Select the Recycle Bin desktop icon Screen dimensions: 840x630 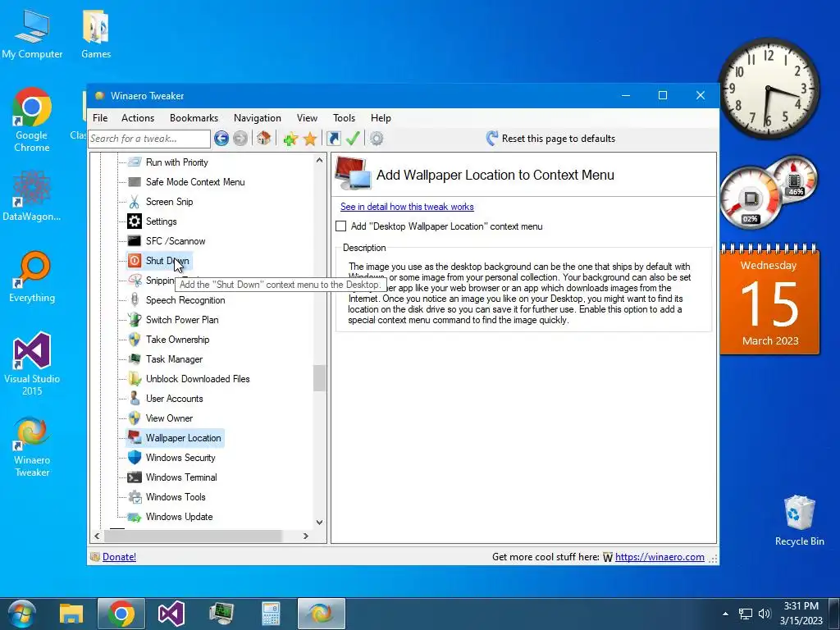coord(799,521)
